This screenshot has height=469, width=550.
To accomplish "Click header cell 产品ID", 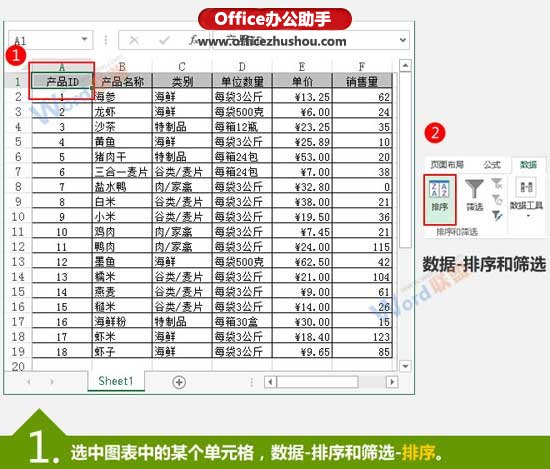I will (62, 81).
